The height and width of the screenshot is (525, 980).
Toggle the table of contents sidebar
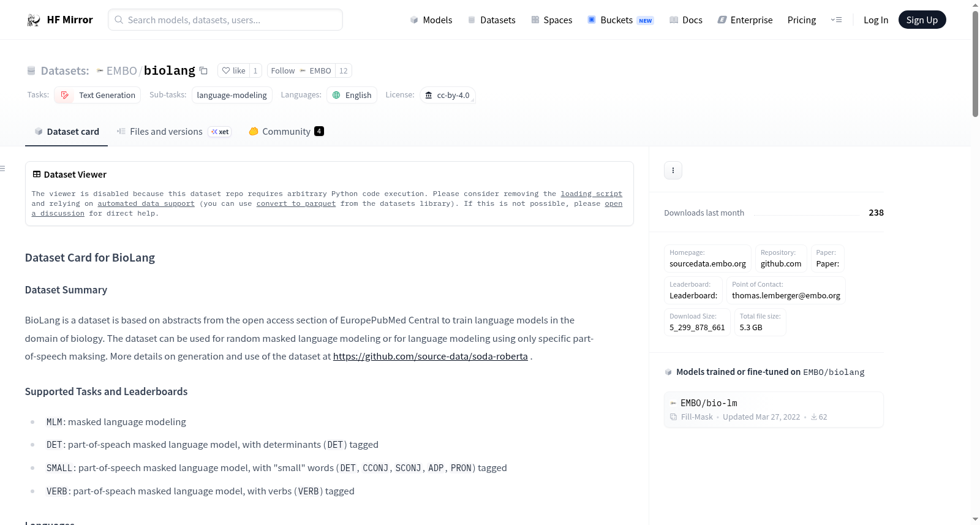[x=3, y=168]
